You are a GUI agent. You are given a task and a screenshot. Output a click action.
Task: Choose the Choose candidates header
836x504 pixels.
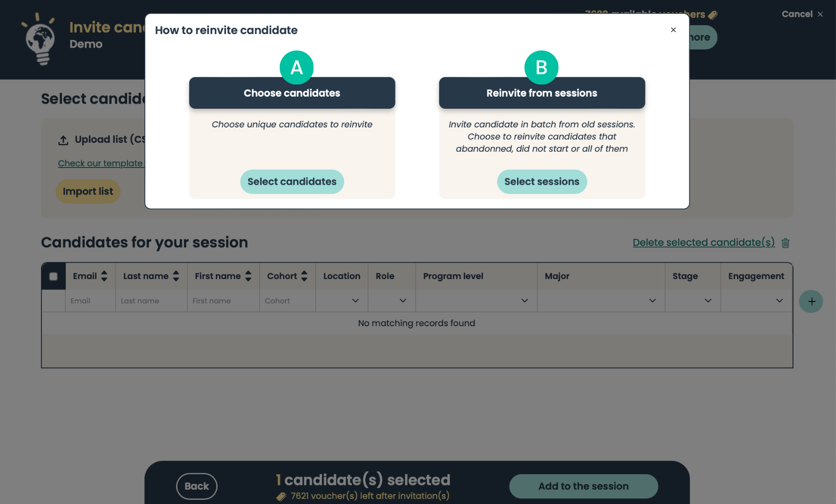click(292, 93)
